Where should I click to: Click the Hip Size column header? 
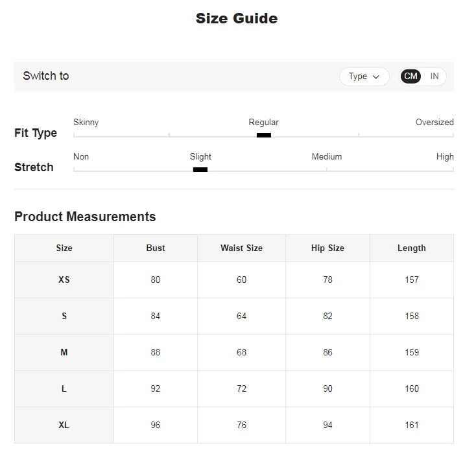[327, 248]
